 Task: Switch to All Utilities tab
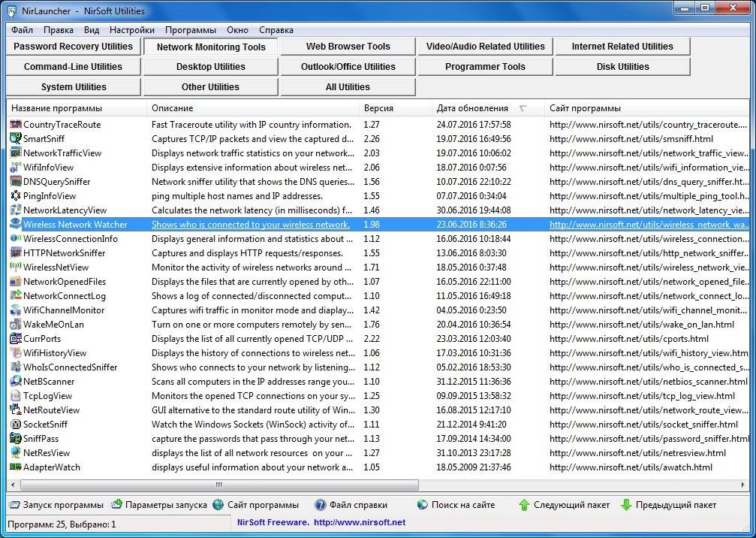[x=348, y=87]
